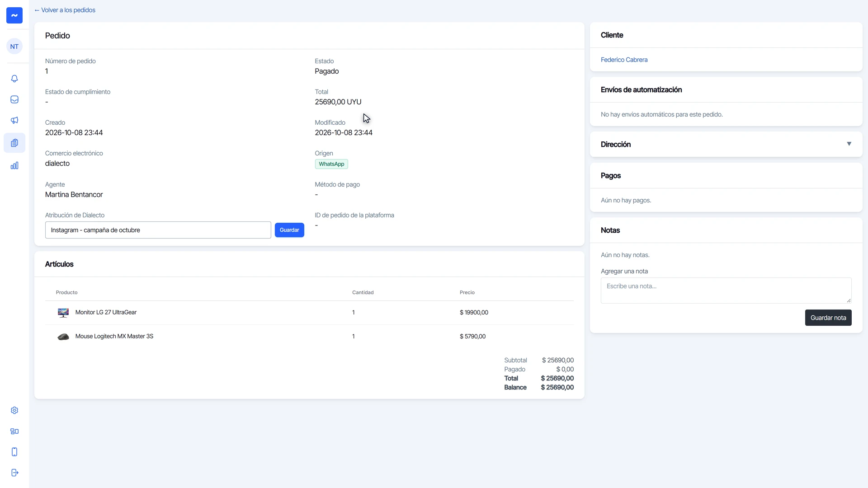Open analytics bar chart icon
The width and height of the screenshot is (868, 488).
click(14, 165)
